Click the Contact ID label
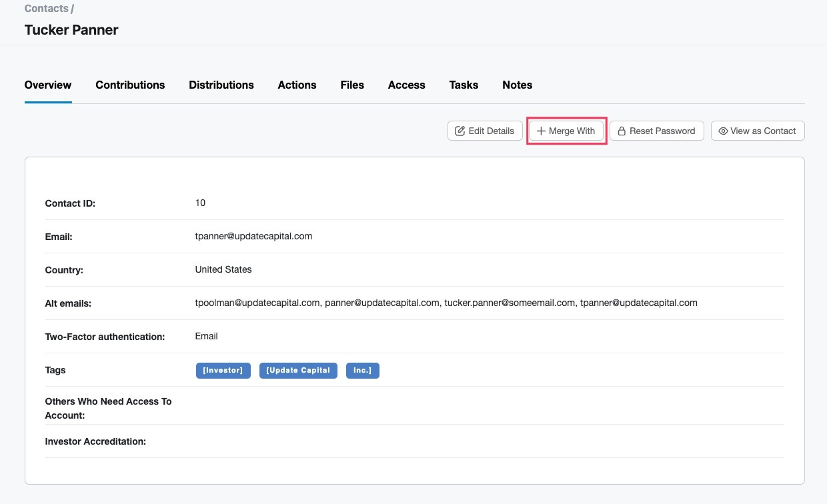The height and width of the screenshot is (504, 827). tap(70, 203)
